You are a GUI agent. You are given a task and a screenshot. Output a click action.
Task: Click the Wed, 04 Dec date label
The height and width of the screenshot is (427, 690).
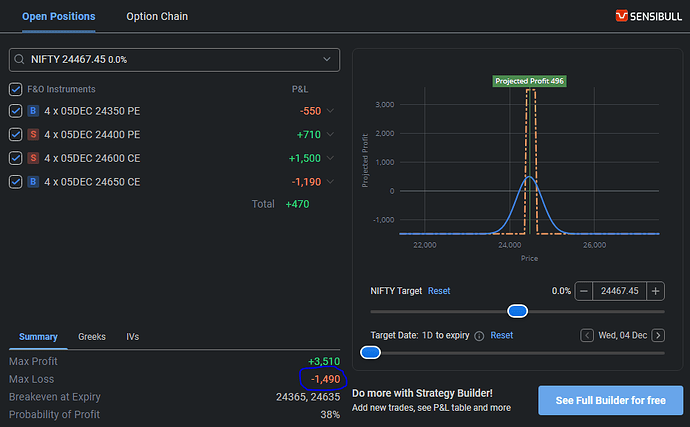622,335
